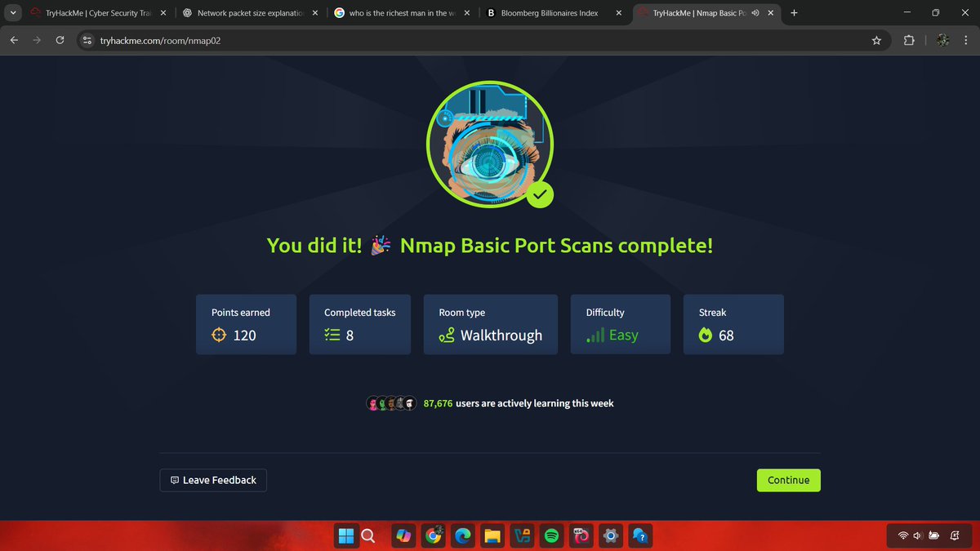
Task: Mute the Nmap Basic Port Scans tab audio
Action: [755, 12]
